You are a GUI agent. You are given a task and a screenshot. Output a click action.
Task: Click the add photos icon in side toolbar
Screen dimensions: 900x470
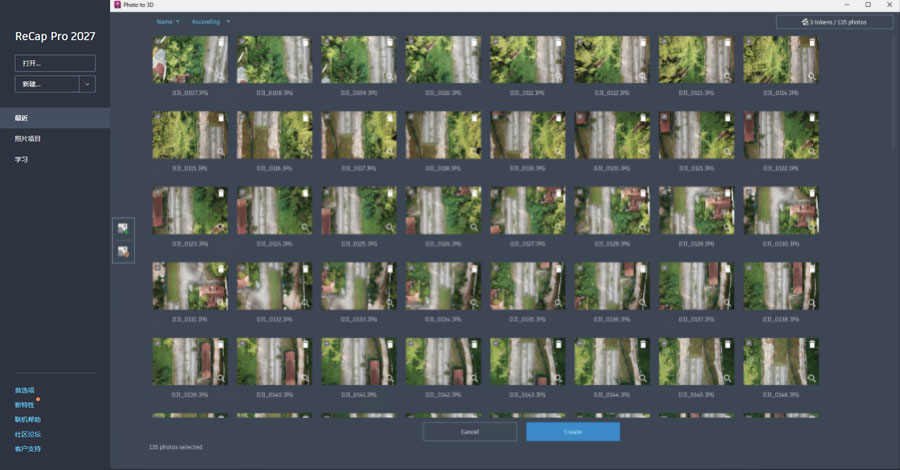123,228
